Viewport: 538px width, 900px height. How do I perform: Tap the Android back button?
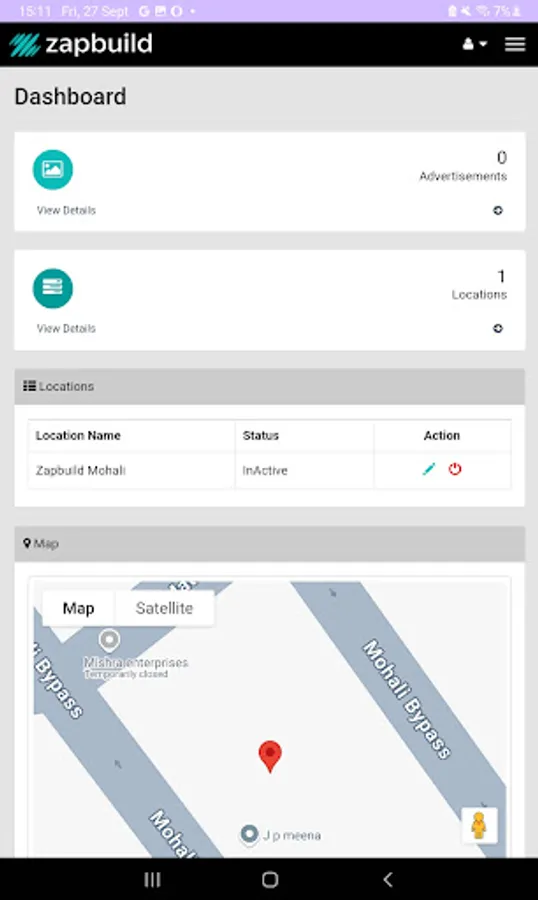[388, 879]
